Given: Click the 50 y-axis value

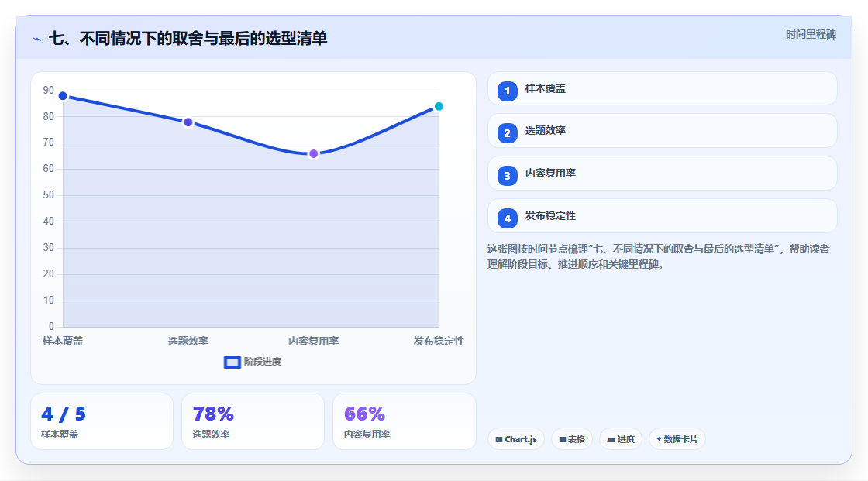Looking at the screenshot, I should pos(49,195).
